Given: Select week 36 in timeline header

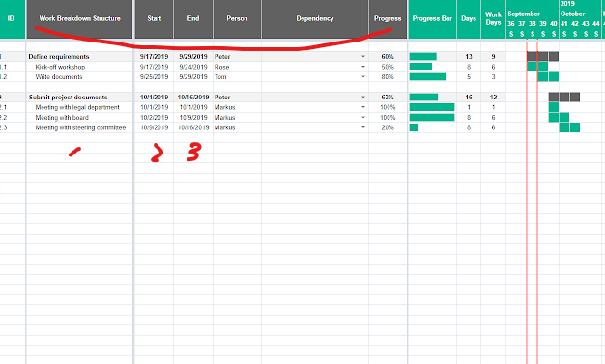Looking at the screenshot, I should pyautogui.click(x=511, y=24).
